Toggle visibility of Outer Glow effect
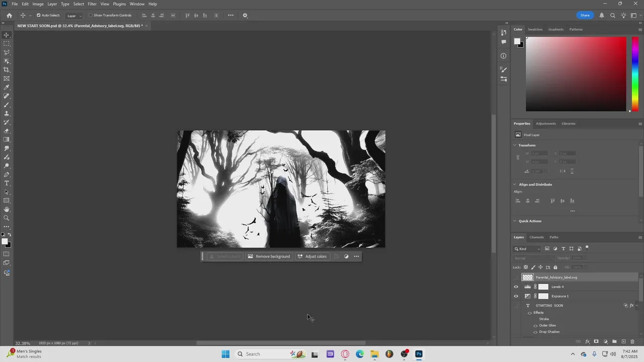644x362 pixels. click(x=535, y=325)
